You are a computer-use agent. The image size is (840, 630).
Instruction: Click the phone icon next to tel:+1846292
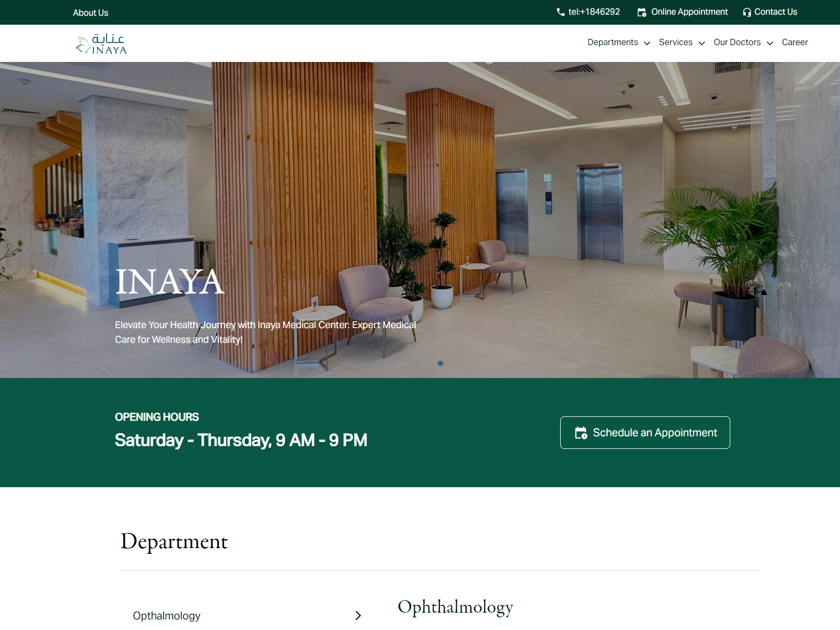pyautogui.click(x=561, y=12)
